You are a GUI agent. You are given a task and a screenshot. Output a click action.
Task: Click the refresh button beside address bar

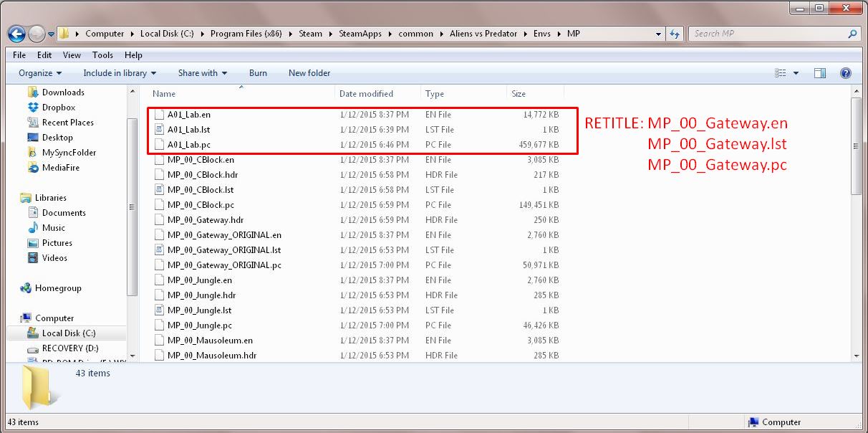675,34
